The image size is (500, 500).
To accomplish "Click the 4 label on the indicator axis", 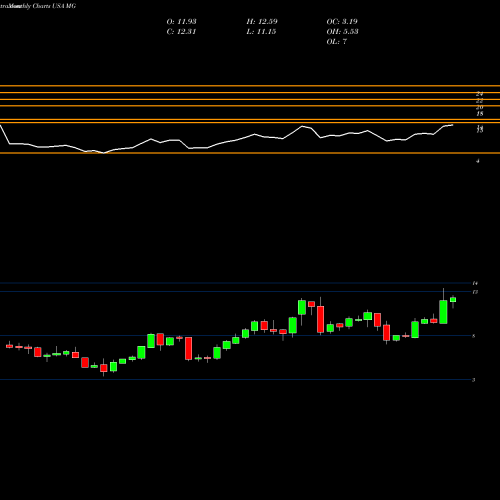I will (478, 161).
